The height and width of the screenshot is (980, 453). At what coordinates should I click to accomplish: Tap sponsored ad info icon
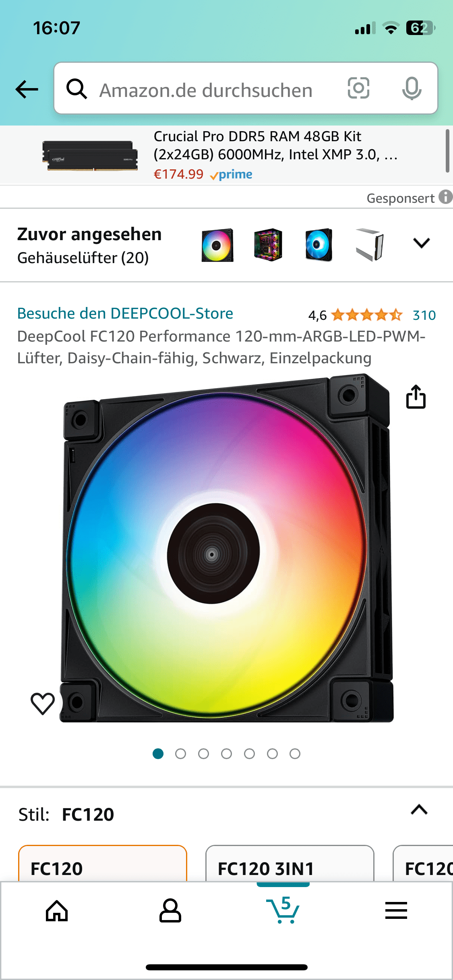click(445, 197)
